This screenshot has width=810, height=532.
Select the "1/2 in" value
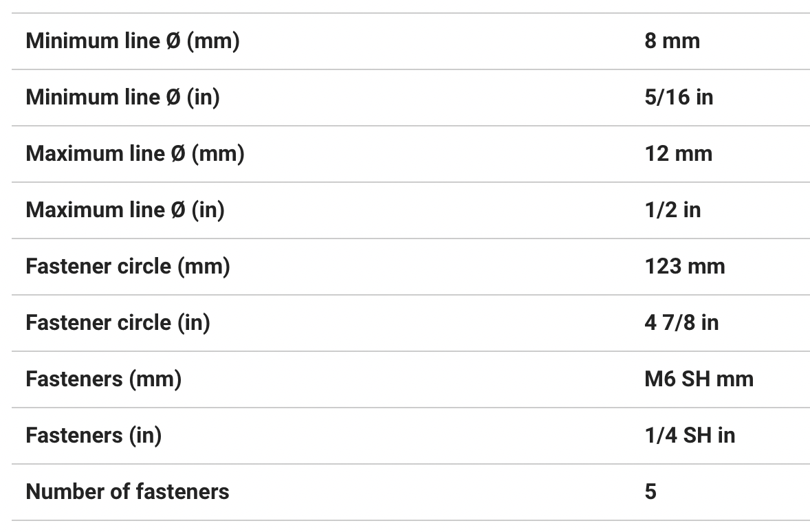672,210
